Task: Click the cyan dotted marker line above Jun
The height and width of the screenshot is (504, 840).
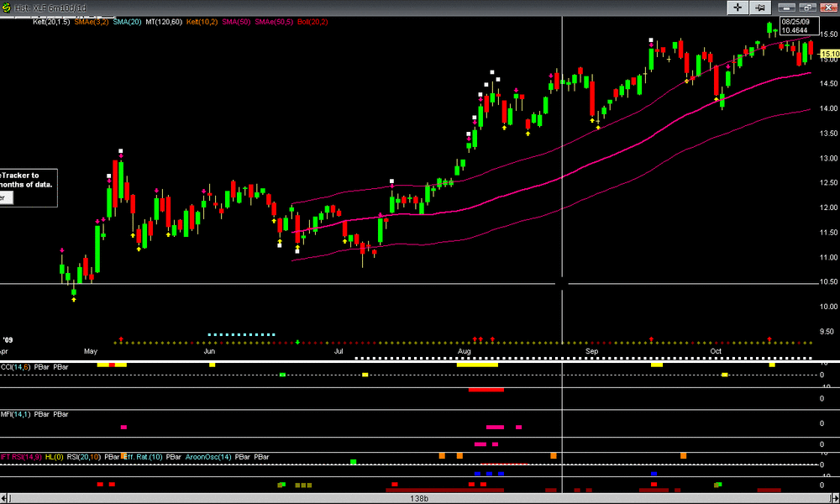Action: (242, 335)
